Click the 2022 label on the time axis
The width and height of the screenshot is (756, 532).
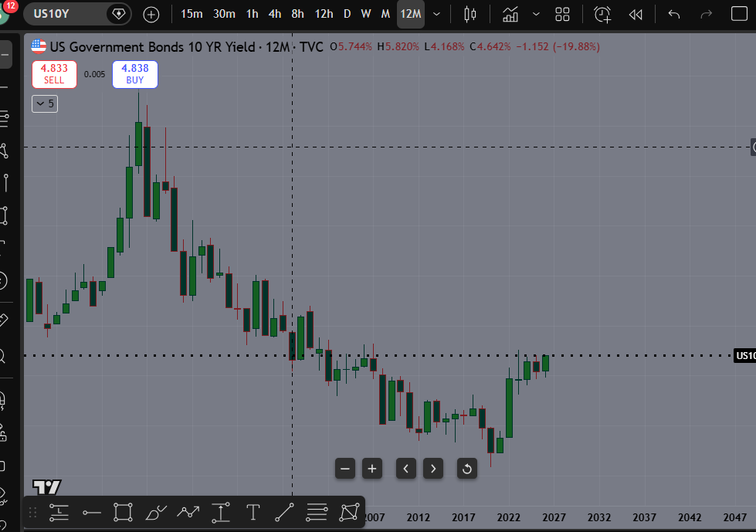pos(509,517)
